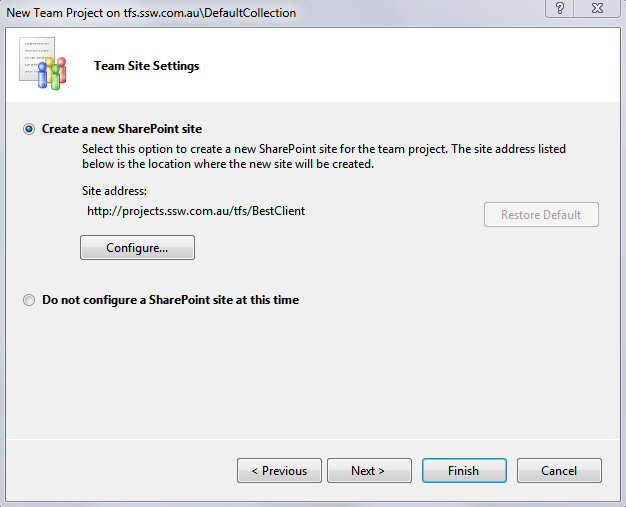Click Finish to complete the wizard
Screen dimensions: 626x507
click(x=463, y=471)
